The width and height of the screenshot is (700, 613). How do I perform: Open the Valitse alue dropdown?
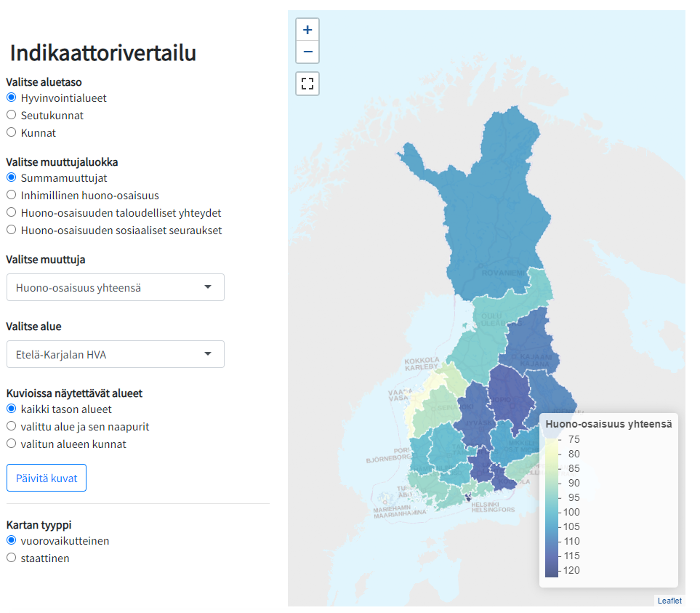click(115, 354)
